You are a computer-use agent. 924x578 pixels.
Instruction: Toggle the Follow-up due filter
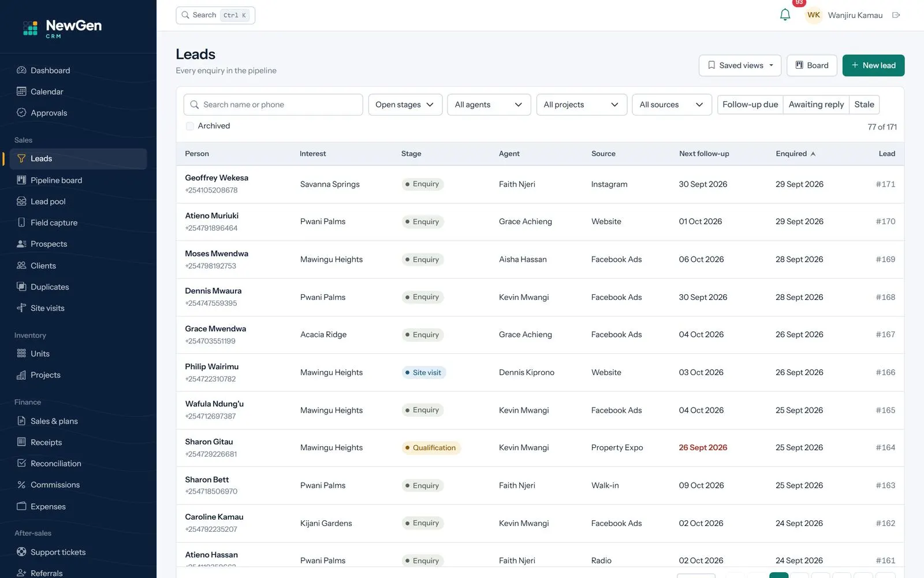pyautogui.click(x=750, y=105)
